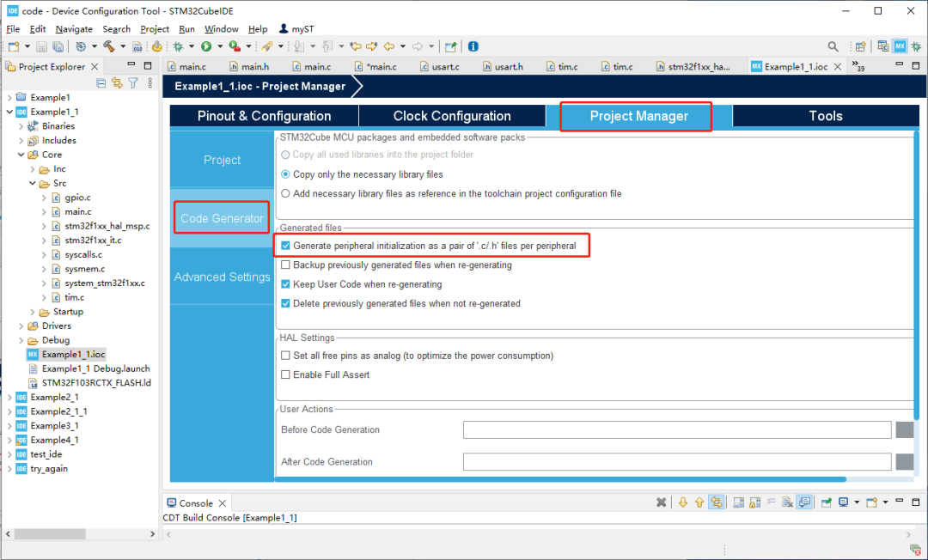Image resolution: width=928 pixels, height=560 pixels.
Task: Switch to C/C++ perspective icon
Action: (883, 46)
